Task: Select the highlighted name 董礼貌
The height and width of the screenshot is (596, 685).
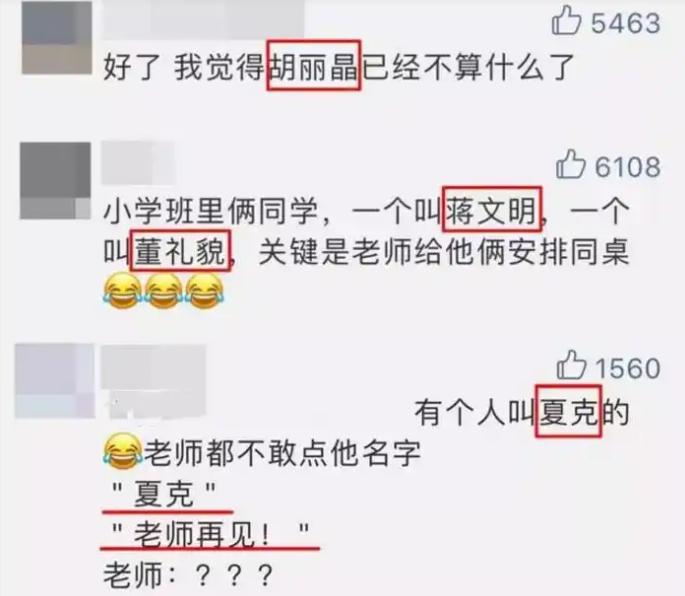Action: point(180,250)
